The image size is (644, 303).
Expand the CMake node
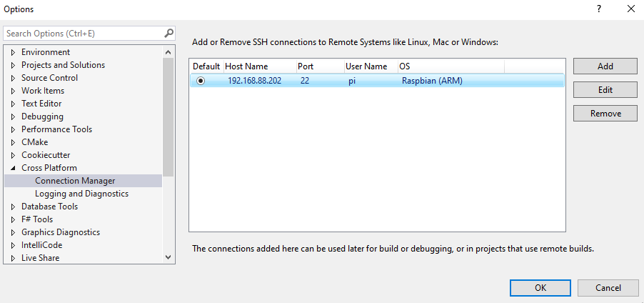pos(13,142)
